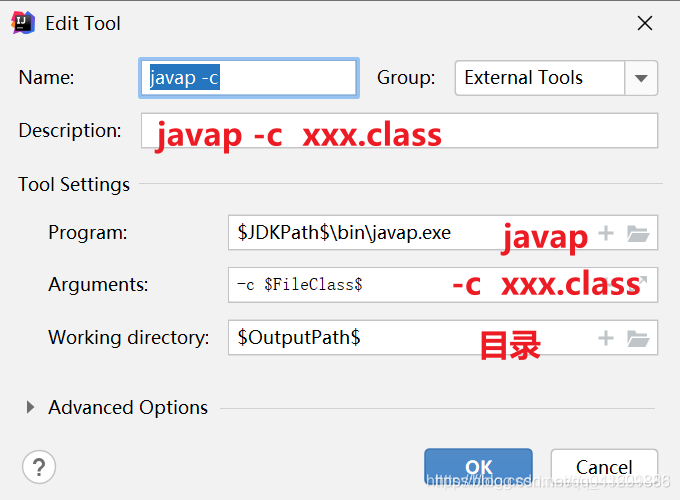Click the Program input field

443,233
